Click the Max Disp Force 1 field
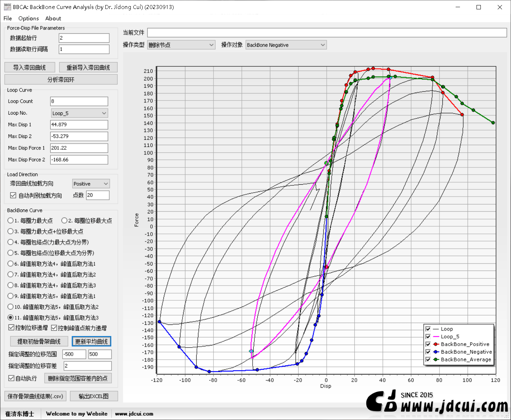511x420 pixels. 79,148
